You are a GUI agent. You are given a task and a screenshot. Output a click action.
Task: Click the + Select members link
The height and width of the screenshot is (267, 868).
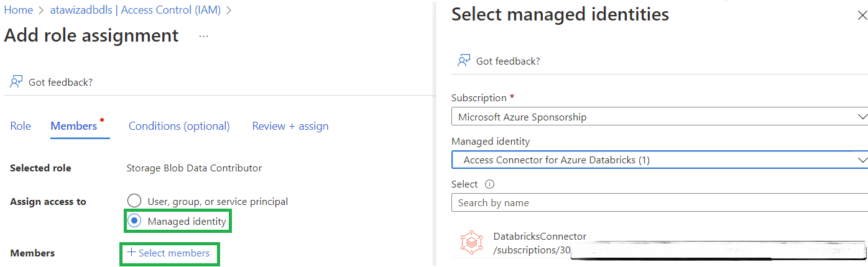coord(169,253)
